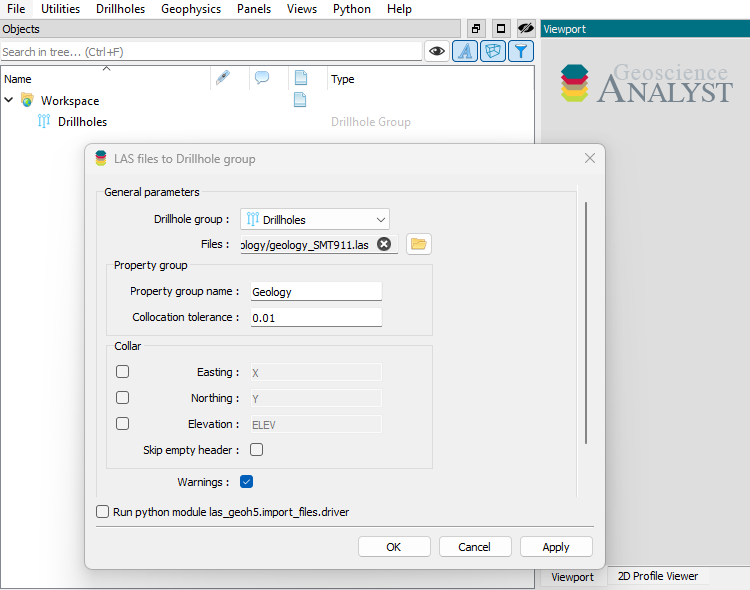Clear the Files field with X icon
The image size is (750, 590).
pos(384,244)
